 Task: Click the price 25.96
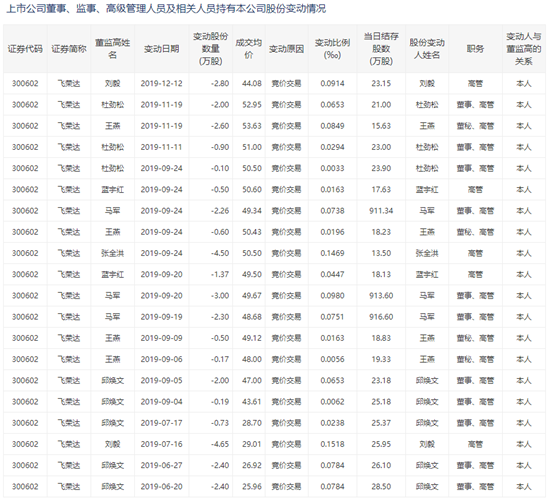(252, 486)
